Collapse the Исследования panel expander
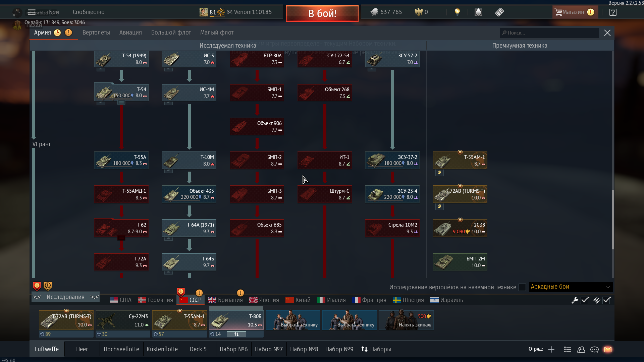The width and height of the screenshot is (644, 362). coord(65,297)
